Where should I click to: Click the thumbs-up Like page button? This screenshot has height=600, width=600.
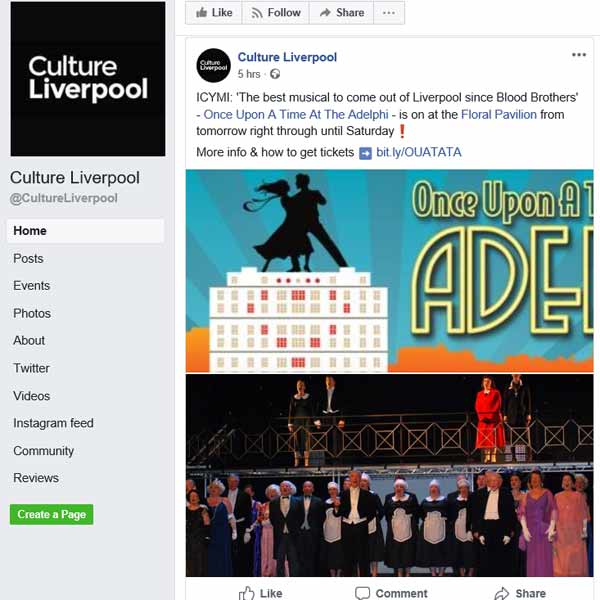214,13
